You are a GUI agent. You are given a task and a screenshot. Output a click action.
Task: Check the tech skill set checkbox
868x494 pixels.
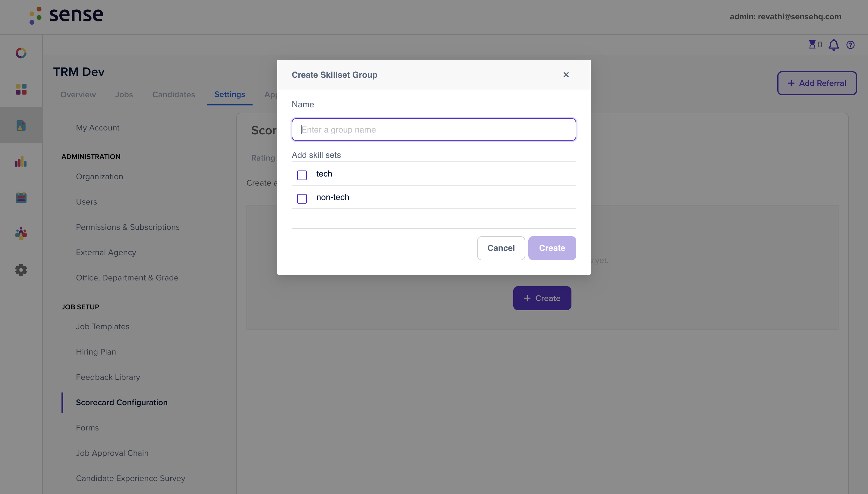click(x=302, y=175)
